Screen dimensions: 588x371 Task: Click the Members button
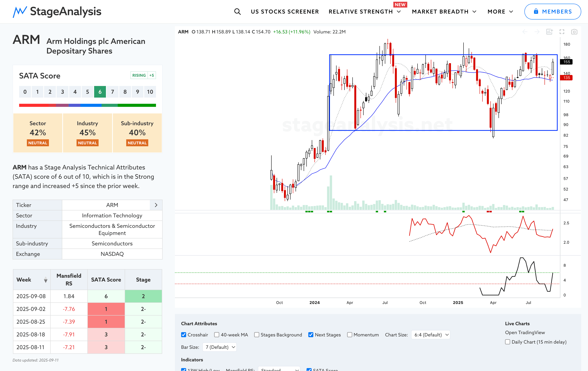[x=553, y=11]
